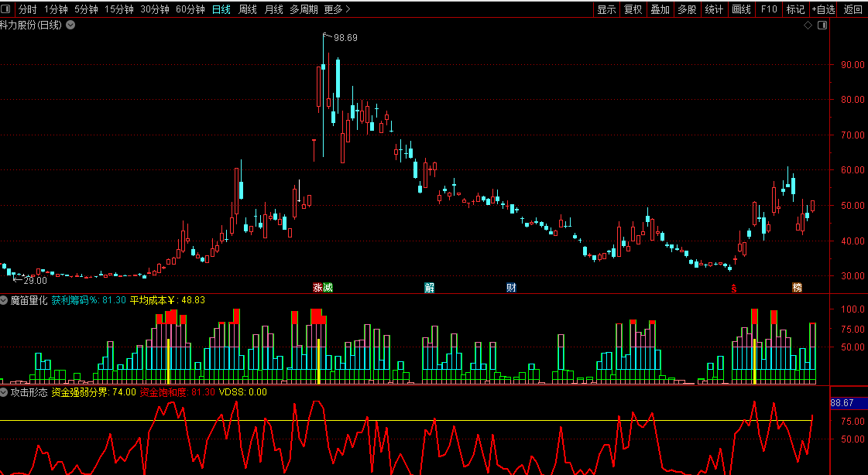Toggle 叠加 overlay comparison
Viewport: 868px width, 475px height.
coord(660,9)
